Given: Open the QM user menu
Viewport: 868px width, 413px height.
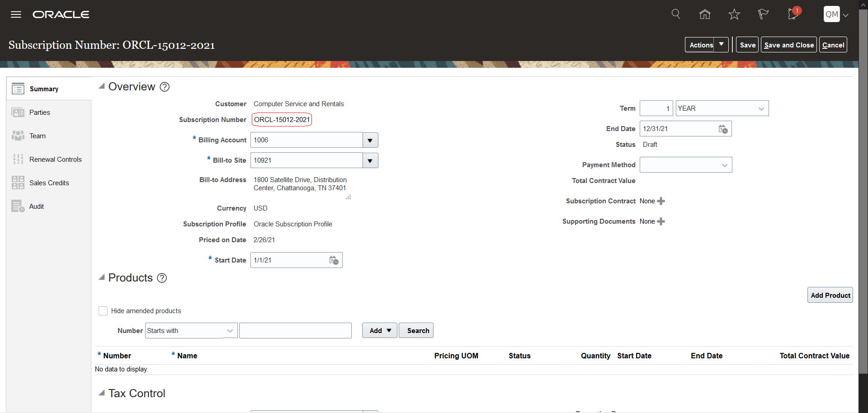Looking at the screenshot, I should point(836,14).
